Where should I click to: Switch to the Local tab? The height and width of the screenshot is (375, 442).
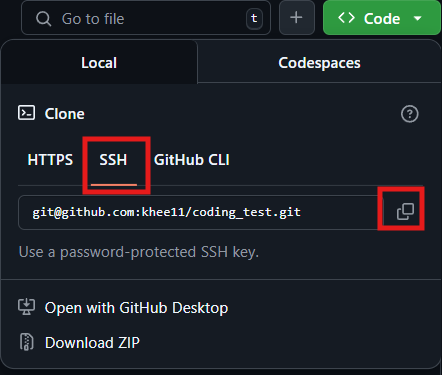click(x=99, y=62)
